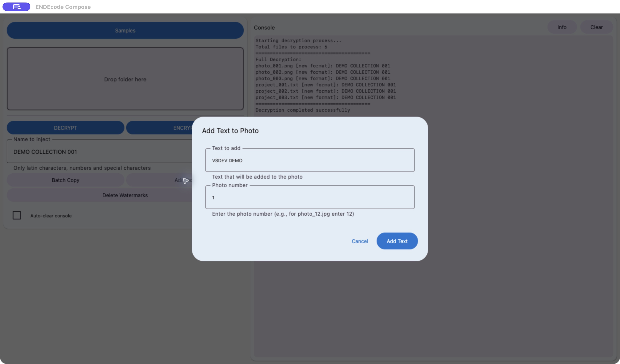620x364 pixels.
Task: Click 'Text that will be added' helper text
Action: pyautogui.click(x=257, y=177)
